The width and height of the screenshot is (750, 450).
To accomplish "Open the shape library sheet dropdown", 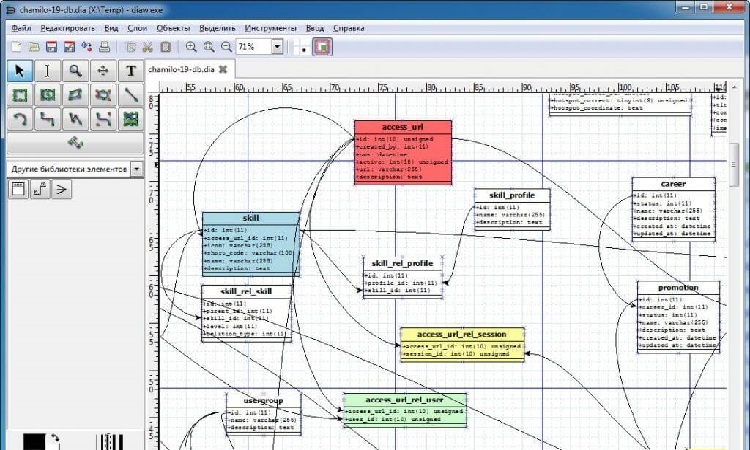I will coord(137,169).
